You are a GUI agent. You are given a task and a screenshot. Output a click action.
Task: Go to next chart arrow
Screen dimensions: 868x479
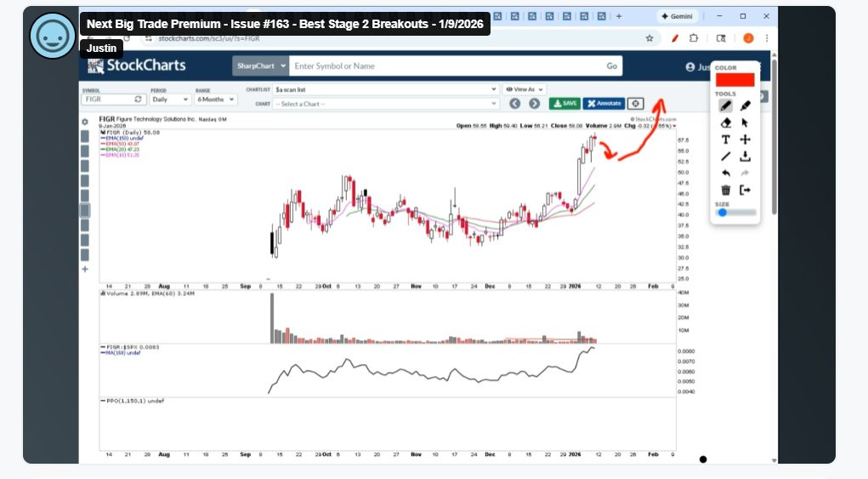(x=534, y=104)
